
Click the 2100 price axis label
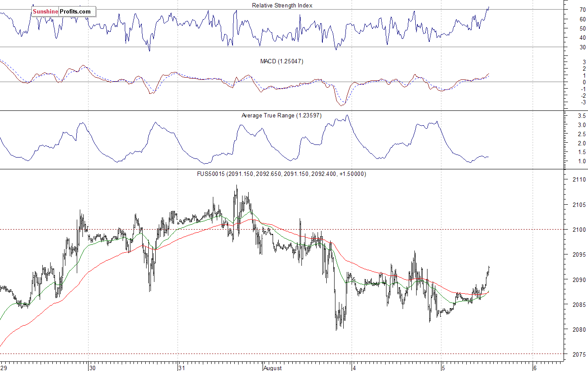[x=578, y=230]
